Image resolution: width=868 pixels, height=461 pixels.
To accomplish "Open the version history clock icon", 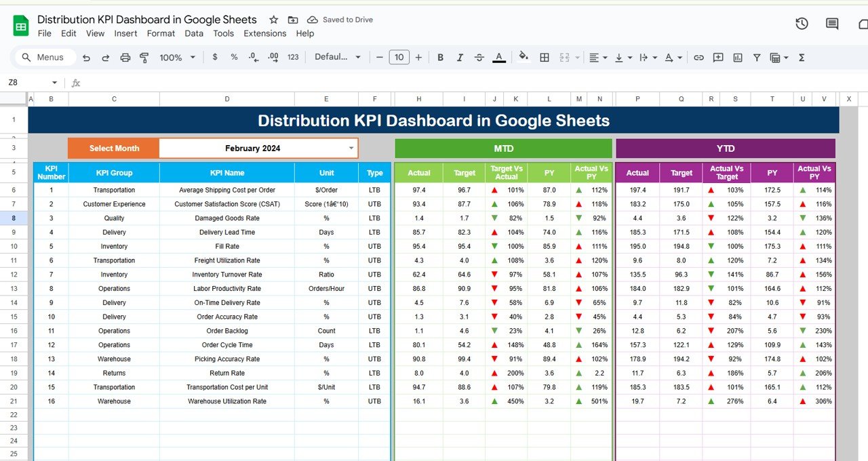I will coord(802,24).
